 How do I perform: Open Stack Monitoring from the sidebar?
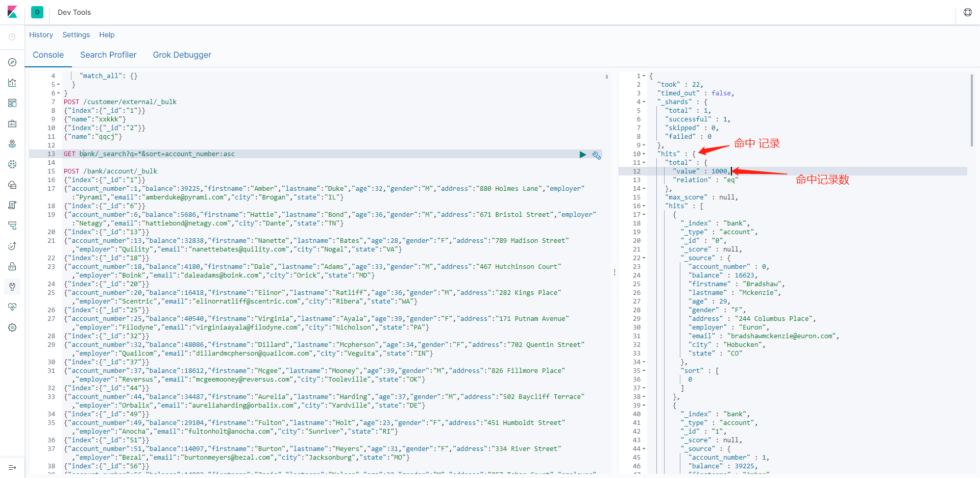pyautogui.click(x=12, y=307)
